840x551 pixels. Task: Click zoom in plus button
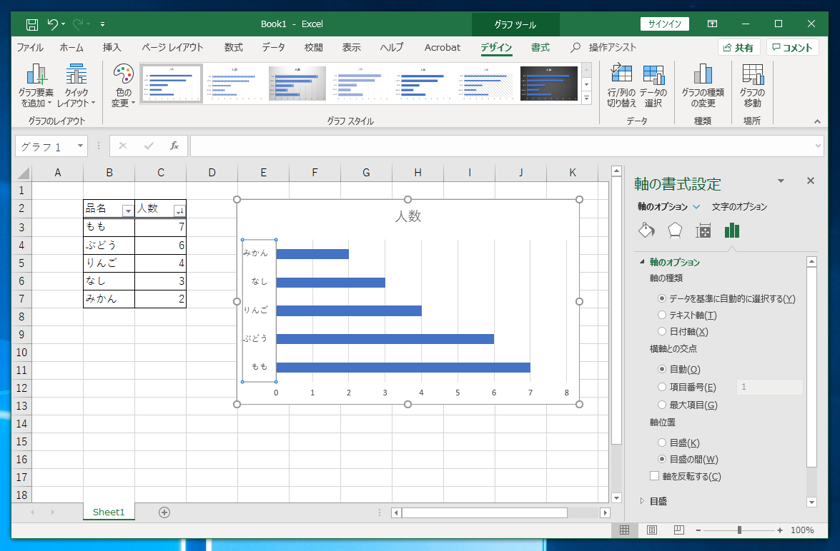click(x=780, y=530)
